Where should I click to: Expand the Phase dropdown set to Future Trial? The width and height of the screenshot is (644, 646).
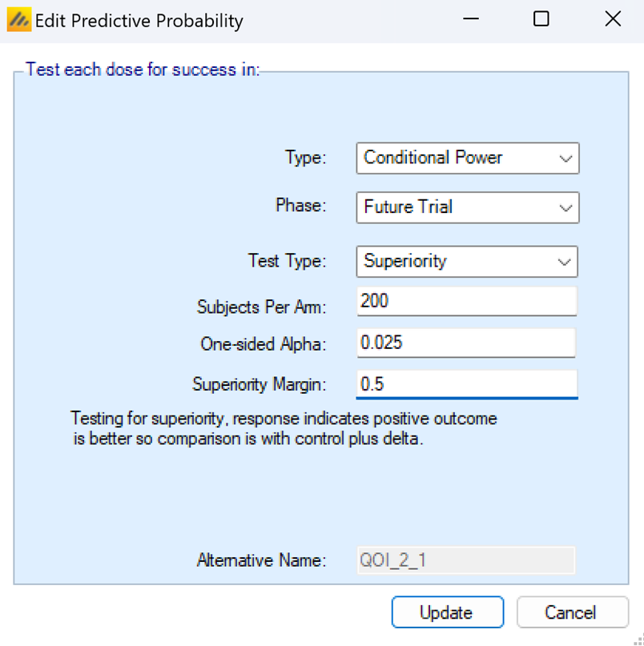click(x=467, y=207)
